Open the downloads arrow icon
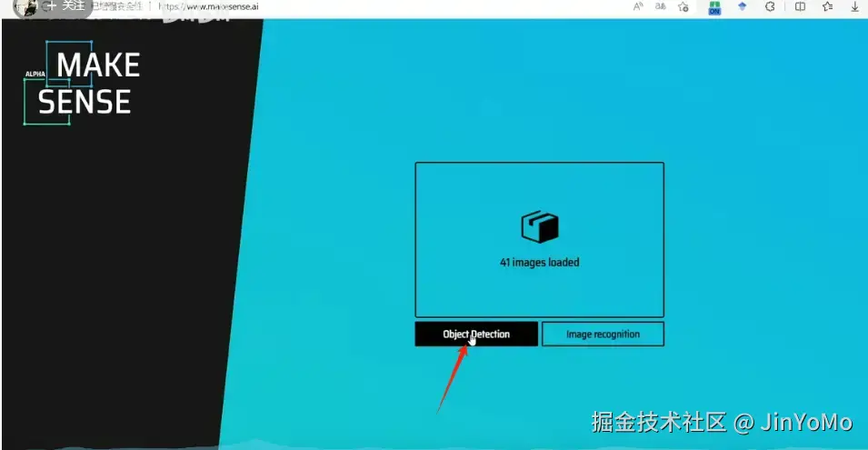 [855, 6]
